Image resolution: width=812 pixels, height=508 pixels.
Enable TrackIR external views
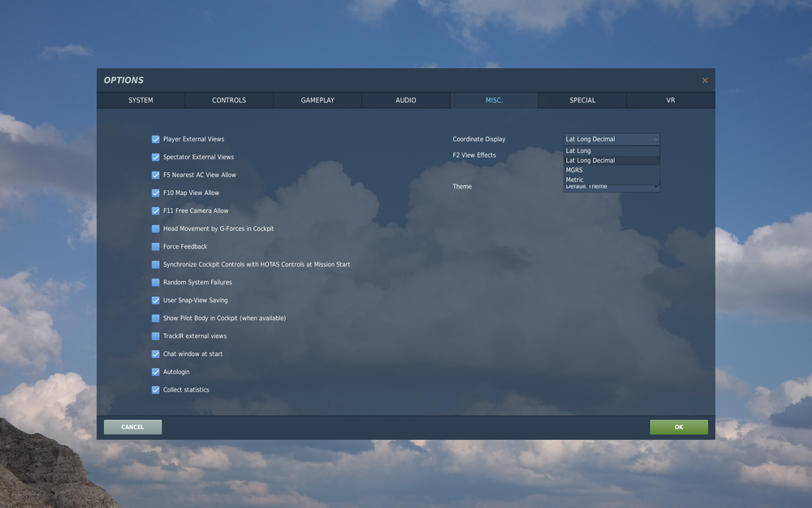coord(155,336)
